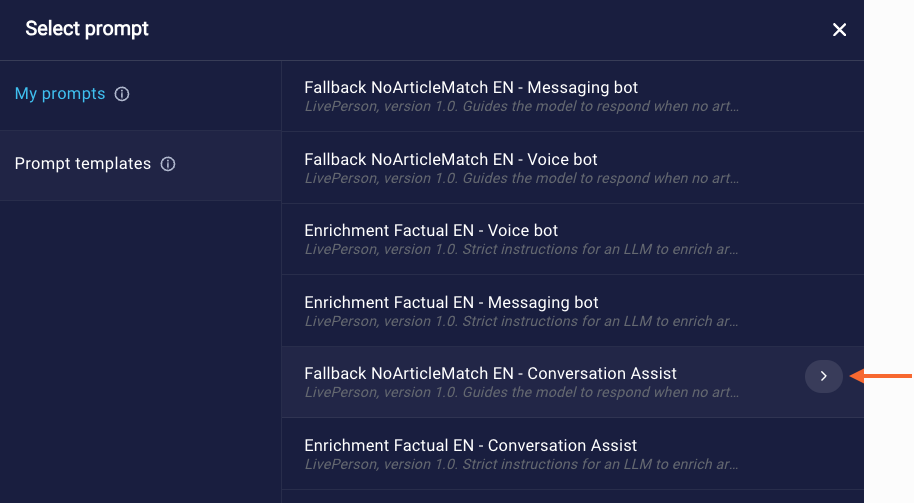914x503 pixels.
Task: Click the info icon beside Prompt templates
Action: click(x=168, y=164)
